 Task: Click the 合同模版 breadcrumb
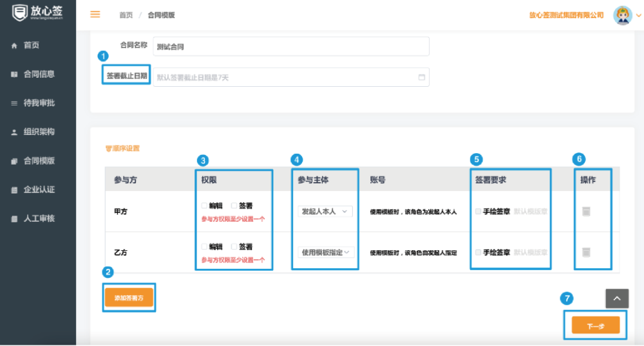coord(161,15)
